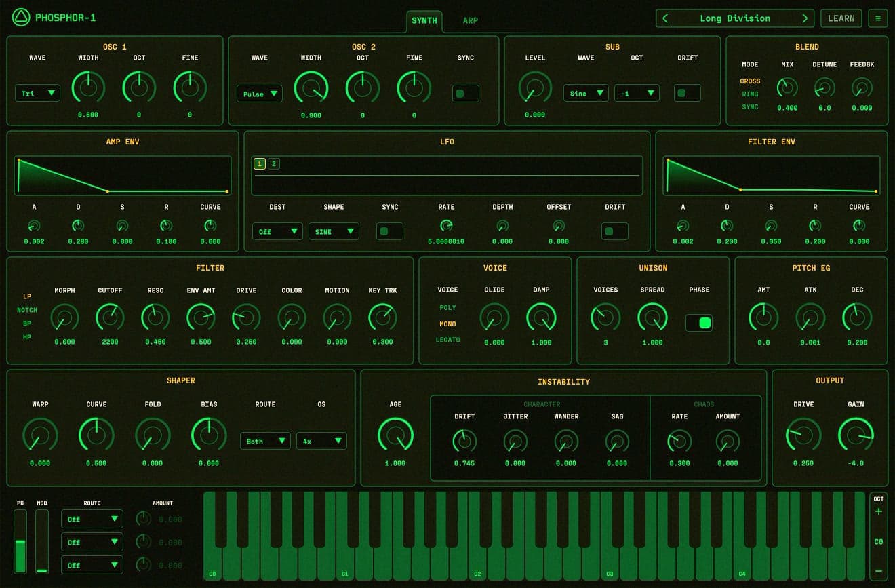Switch to the ARP tab

pos(471,20)
